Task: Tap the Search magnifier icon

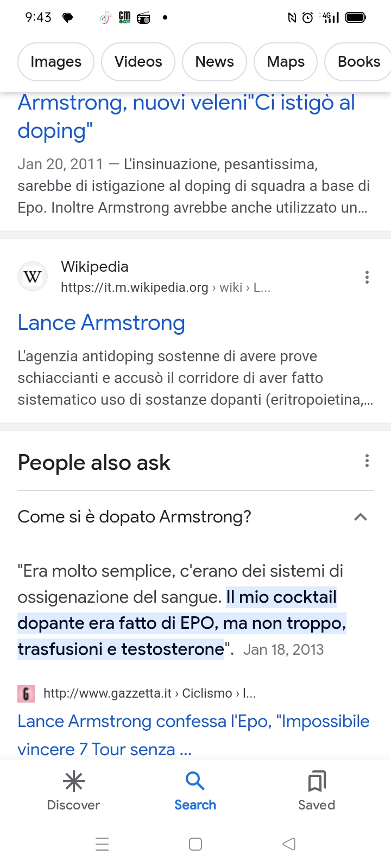Action: tap(195, 781)
